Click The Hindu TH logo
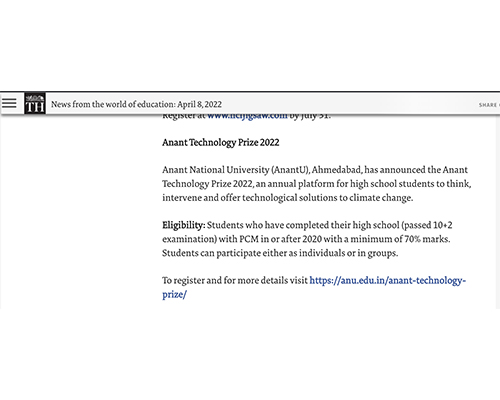This screenshot has height=400, width=500. click(x=35, y=104)
